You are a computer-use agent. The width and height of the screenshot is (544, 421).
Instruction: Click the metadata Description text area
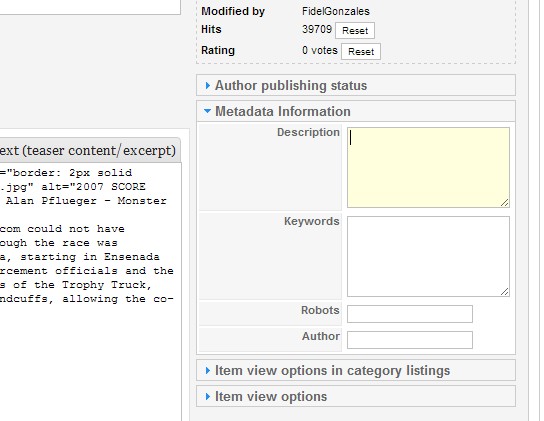pyautogui.click(x=428, y=168)
